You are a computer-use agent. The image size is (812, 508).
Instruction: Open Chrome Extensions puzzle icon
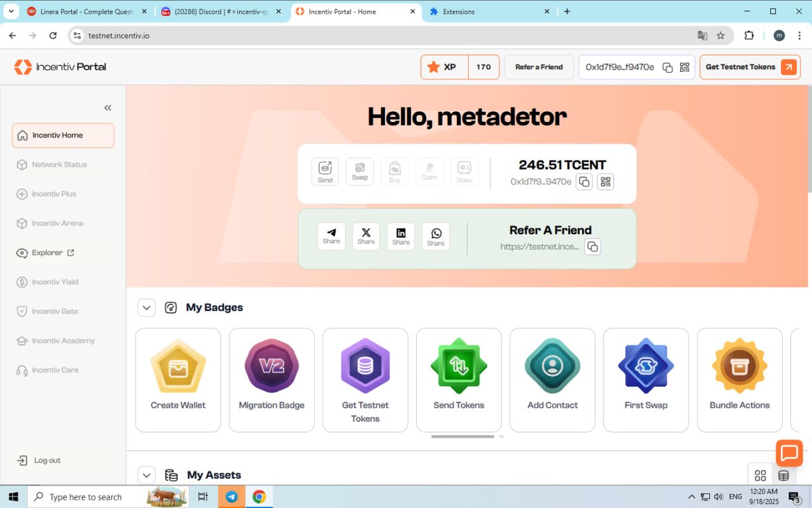(x=749, y=36)
